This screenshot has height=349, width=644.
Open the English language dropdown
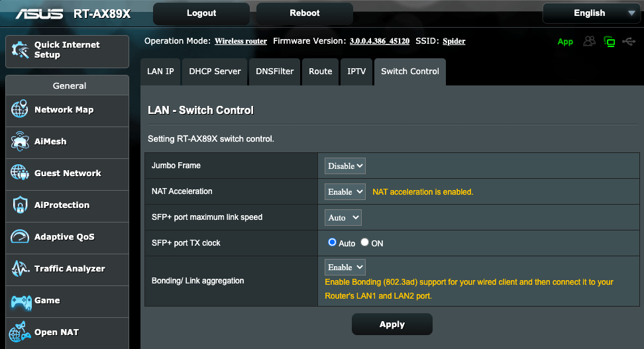[592, 13]
